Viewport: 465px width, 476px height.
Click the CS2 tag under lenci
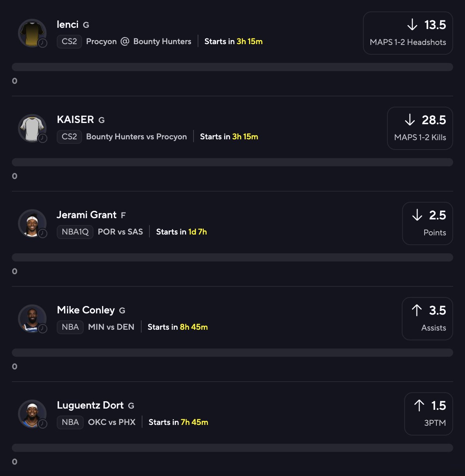coord(69,42)
